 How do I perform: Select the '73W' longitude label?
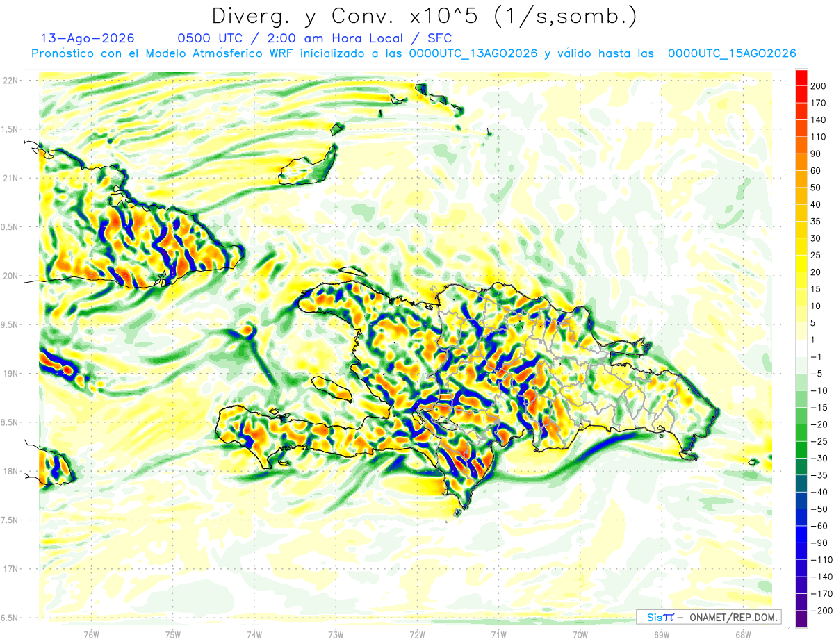pyautogui.click(x=336, y=635)
